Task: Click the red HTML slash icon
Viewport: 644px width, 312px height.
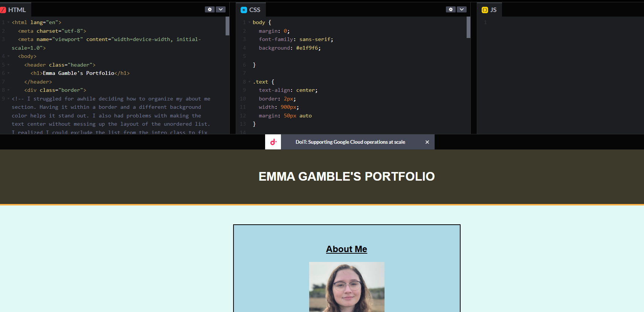Action: [3, 10]
